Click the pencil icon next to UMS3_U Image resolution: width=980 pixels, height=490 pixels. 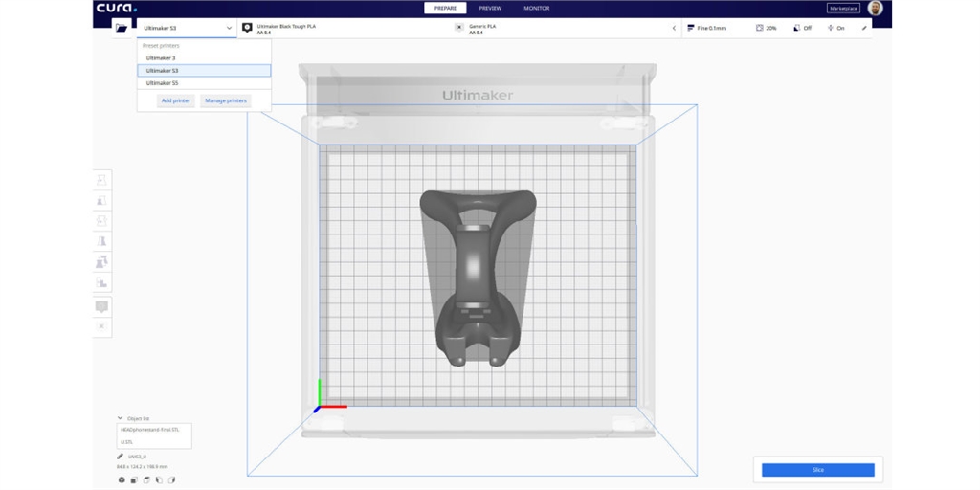(x=121, y=457)
